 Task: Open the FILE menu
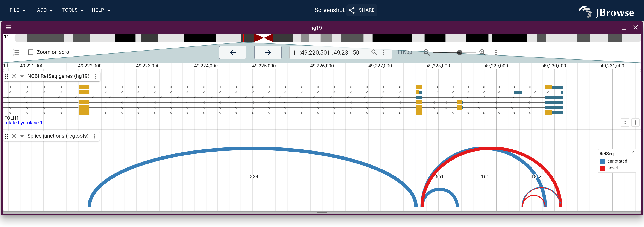click(x=18, y=10)
